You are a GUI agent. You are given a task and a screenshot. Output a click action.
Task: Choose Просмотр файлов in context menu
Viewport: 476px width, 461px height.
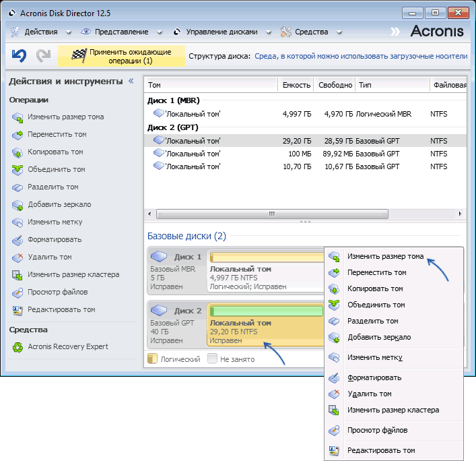click(x=394, y=430)
